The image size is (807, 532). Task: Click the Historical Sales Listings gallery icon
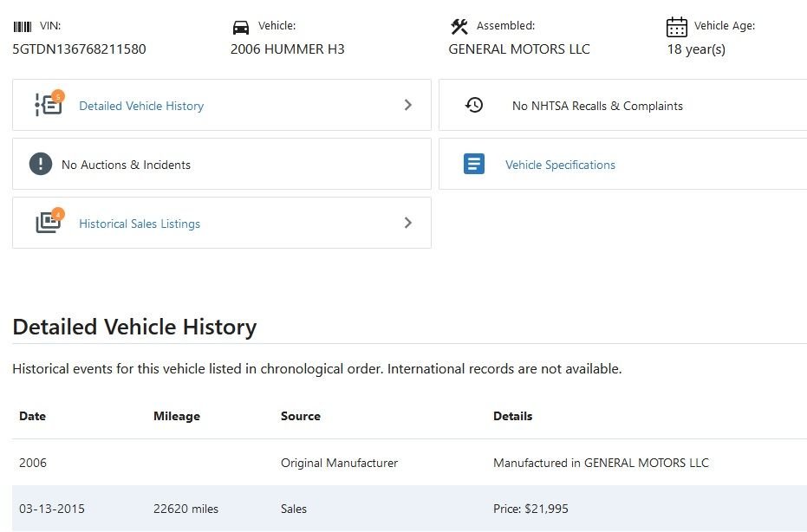[x=49, y=222]
